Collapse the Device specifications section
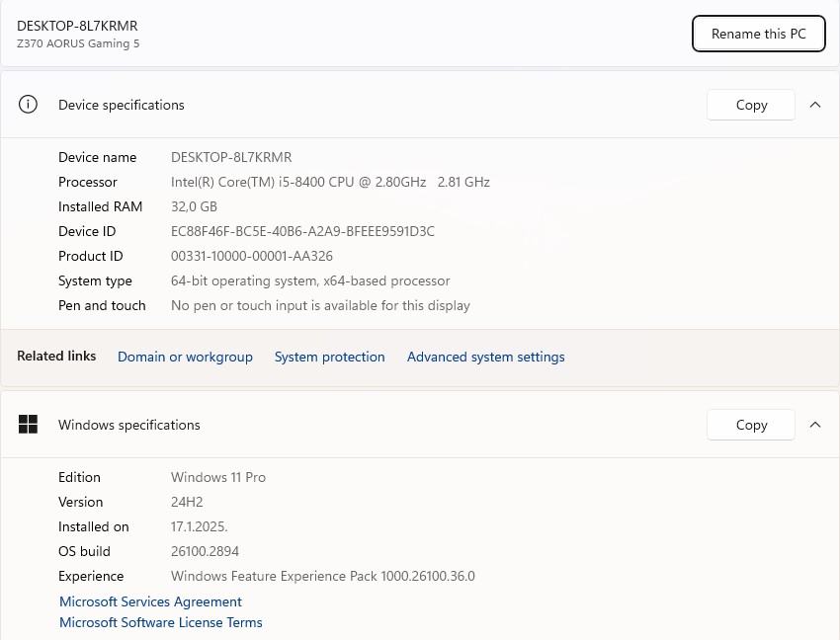840x640 pixels. pos(815,105)
